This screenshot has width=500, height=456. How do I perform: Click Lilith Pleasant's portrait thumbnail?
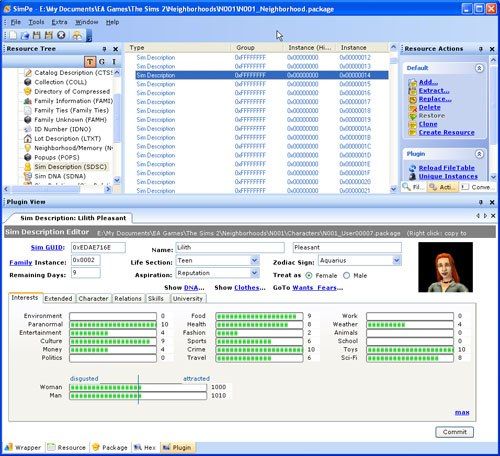(x=445, y=267)
